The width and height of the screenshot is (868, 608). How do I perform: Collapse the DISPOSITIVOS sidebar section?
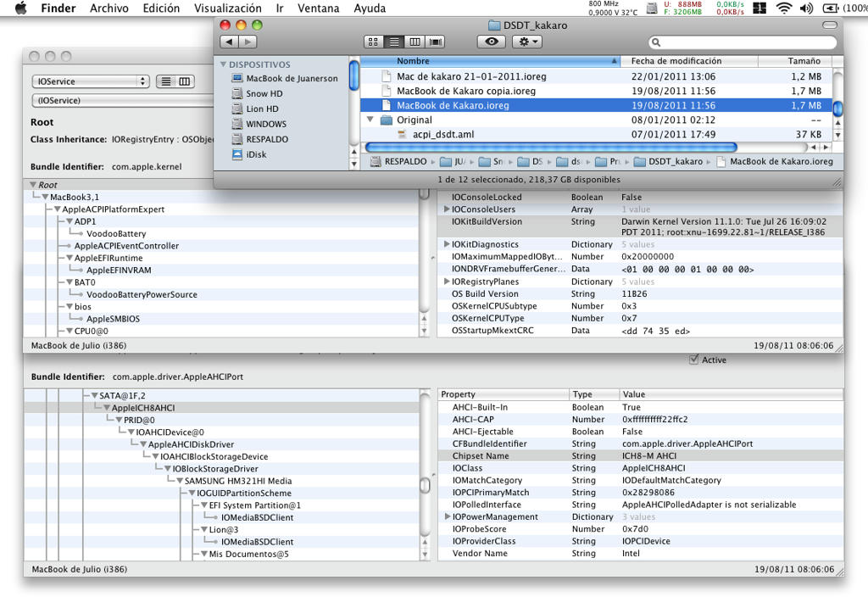223,64
